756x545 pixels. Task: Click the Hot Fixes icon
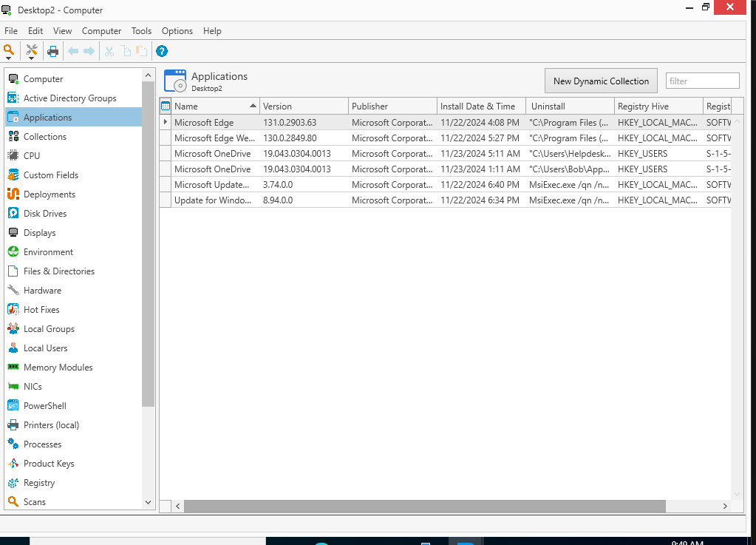[13, 310]
